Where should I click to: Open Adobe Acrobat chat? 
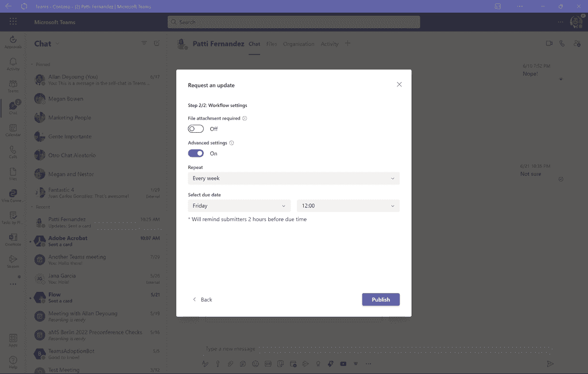point(96,241)
